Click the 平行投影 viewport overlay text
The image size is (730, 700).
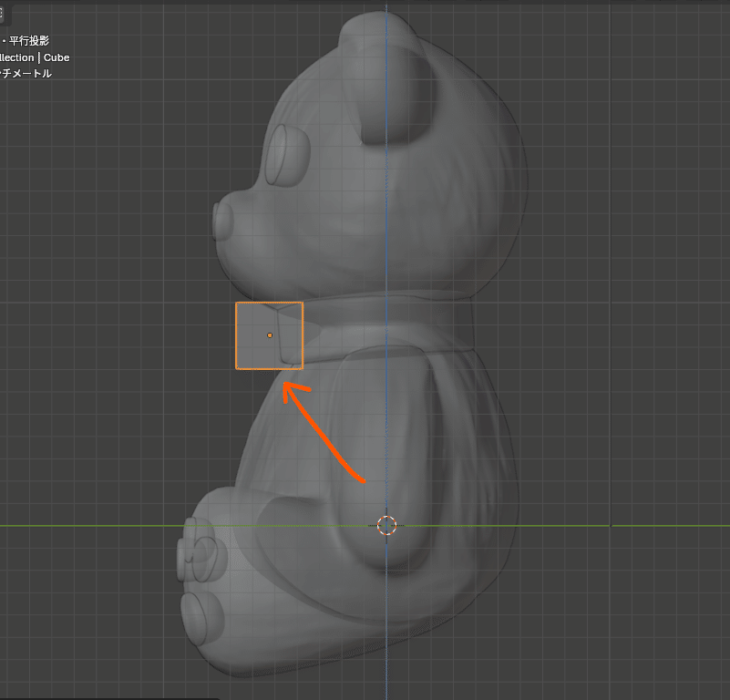pyautogui.click(x=29, y=41)
